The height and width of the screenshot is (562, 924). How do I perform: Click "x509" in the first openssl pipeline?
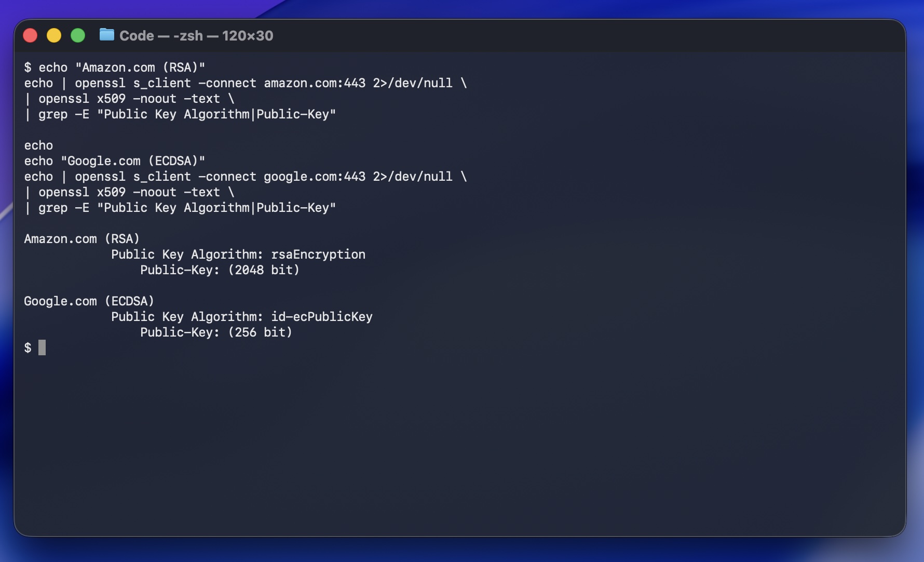click(111, 99)
